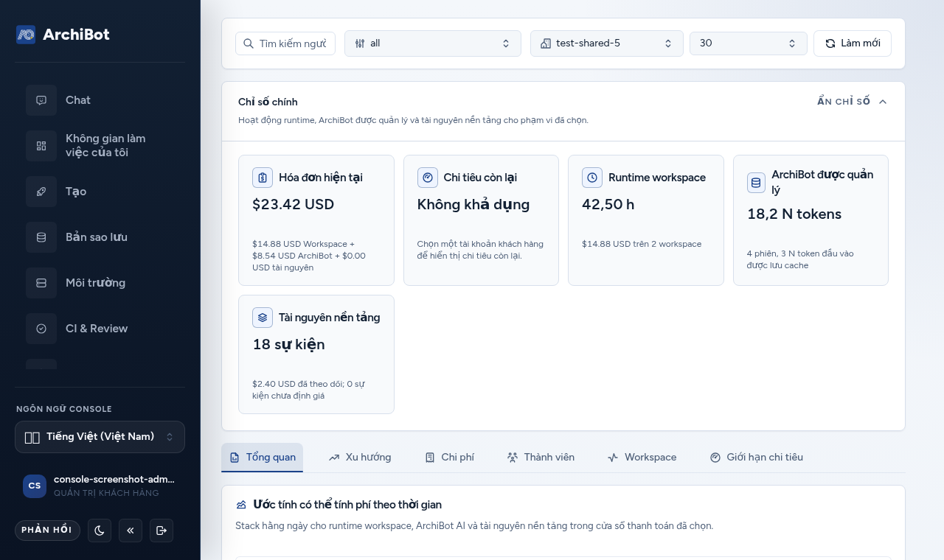This screenshot has width=944, height=560.
Task: Click the ArchiBot logo icon
Action: [x=26, y=35]
